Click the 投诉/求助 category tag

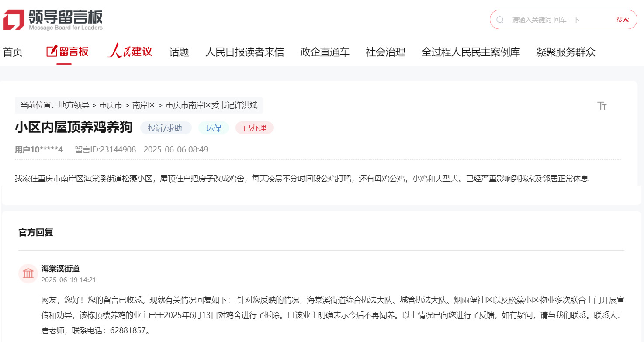(x=166, y=128)
